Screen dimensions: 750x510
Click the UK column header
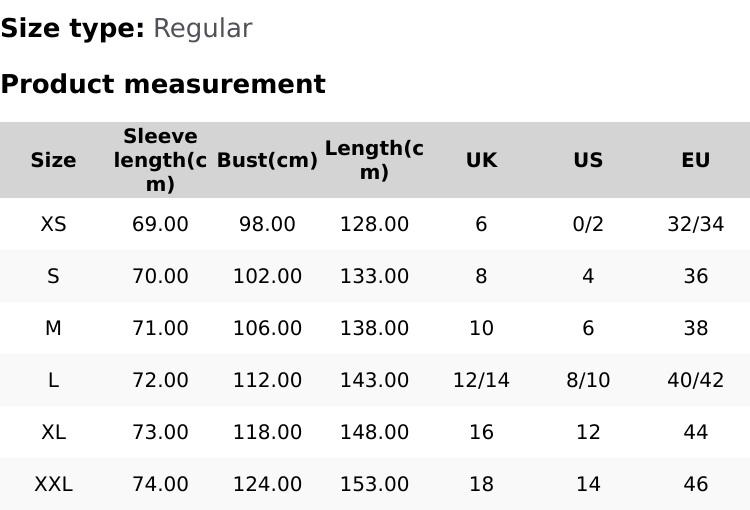pyautogui.click(x=481, y=160)
